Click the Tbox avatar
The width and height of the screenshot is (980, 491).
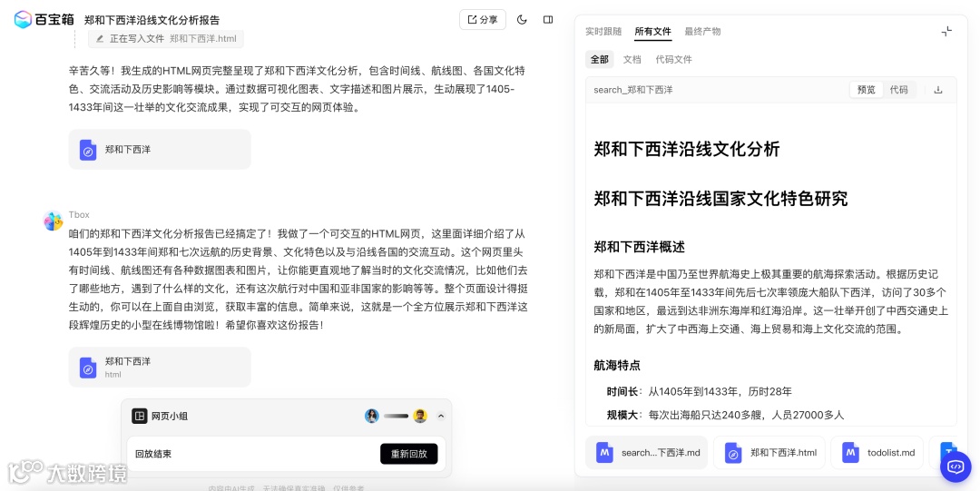(54, 221)
